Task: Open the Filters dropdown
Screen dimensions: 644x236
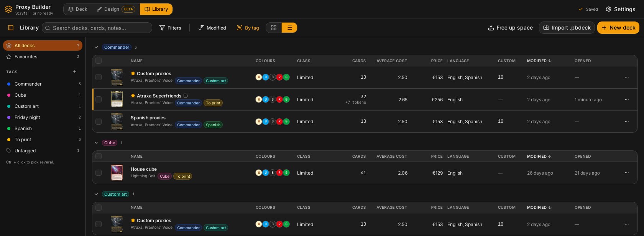Action: point(170,28)
